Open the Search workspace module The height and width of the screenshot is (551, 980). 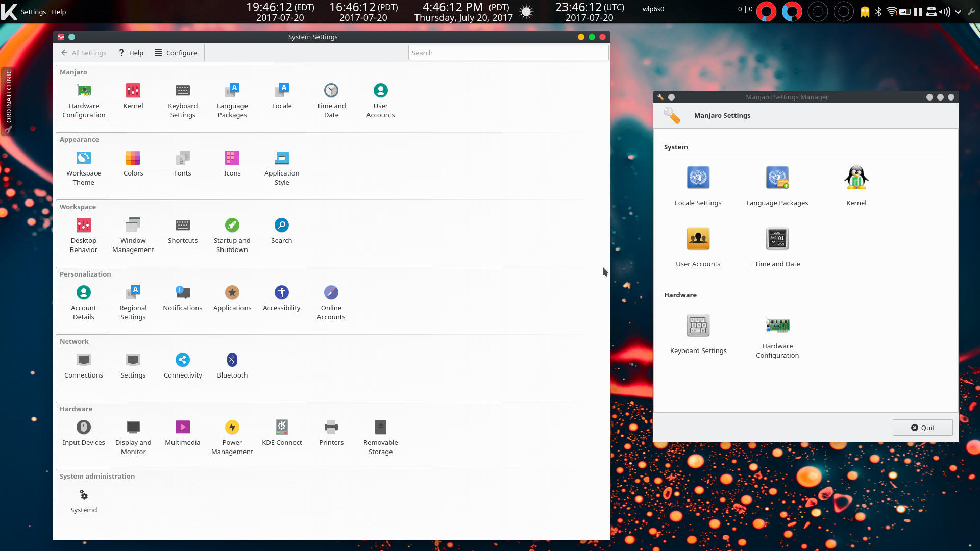282,231
